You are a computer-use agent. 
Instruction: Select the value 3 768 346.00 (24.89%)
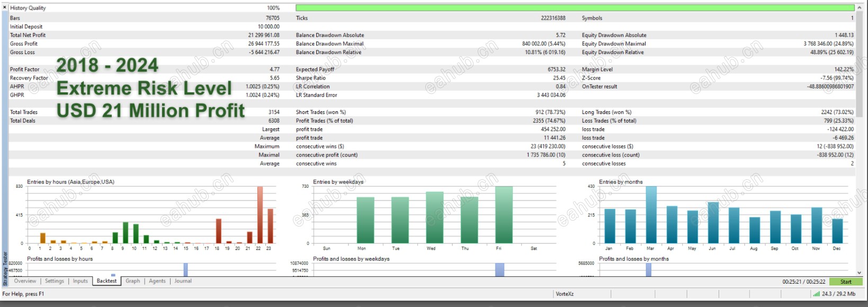coord(828,43)
